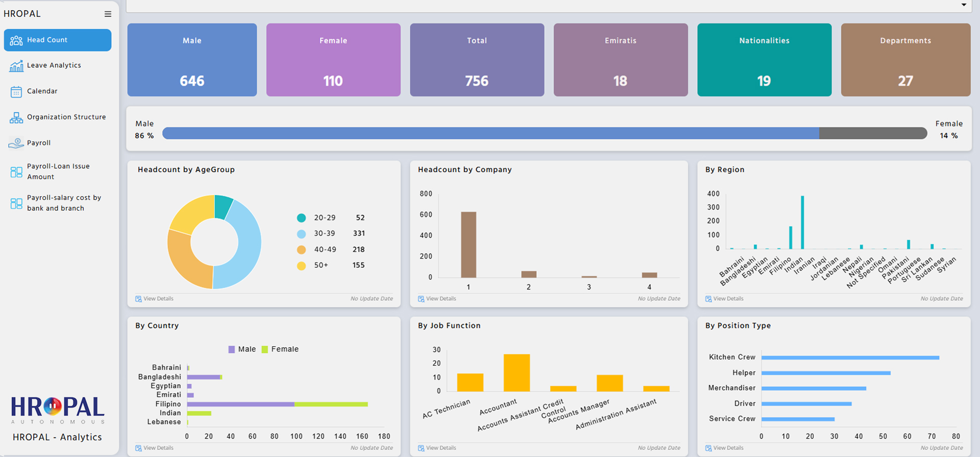Select the Departments count card
980x457 pixels.
click(905, 60)
